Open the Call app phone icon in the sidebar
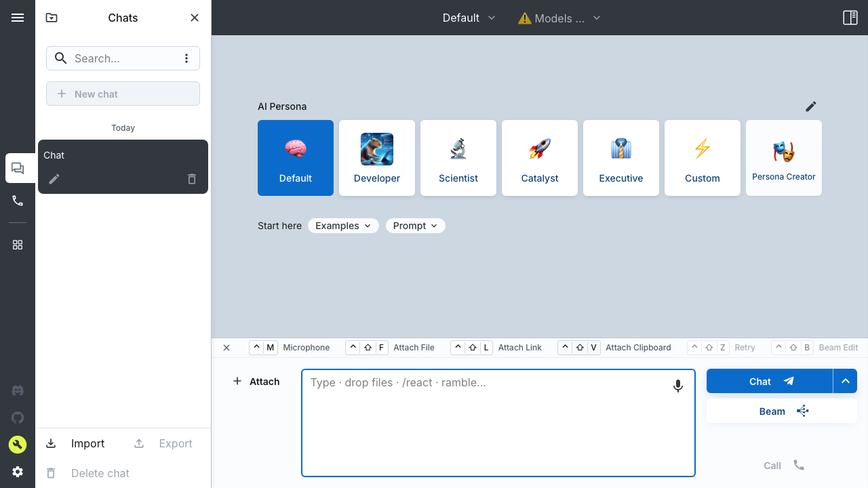 18,201
